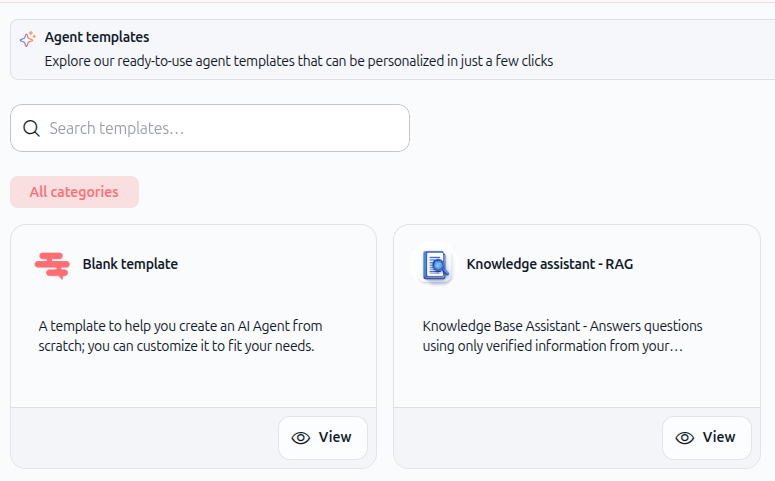
Task: View the Blank template
Action: (323, 437)
